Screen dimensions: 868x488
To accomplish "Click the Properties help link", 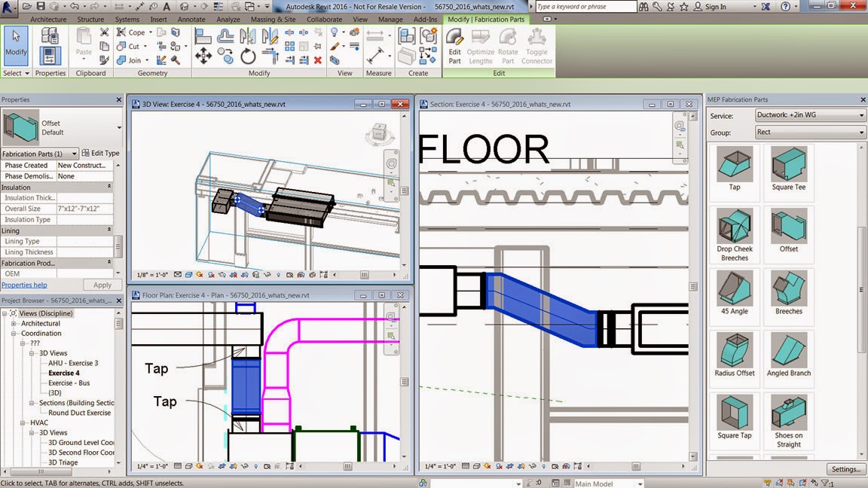I will [25, 285].
